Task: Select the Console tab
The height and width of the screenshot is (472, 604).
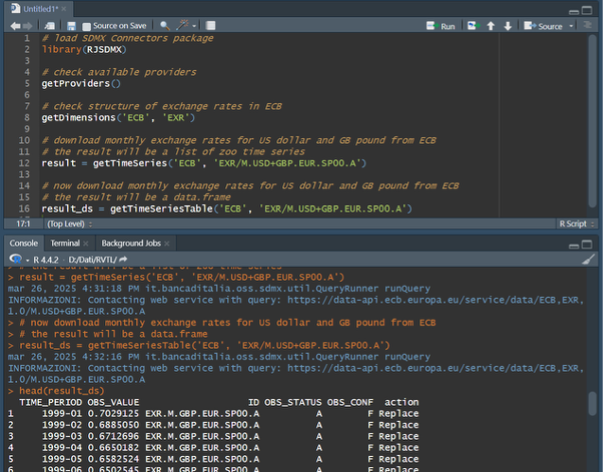Action: (23, 243)
